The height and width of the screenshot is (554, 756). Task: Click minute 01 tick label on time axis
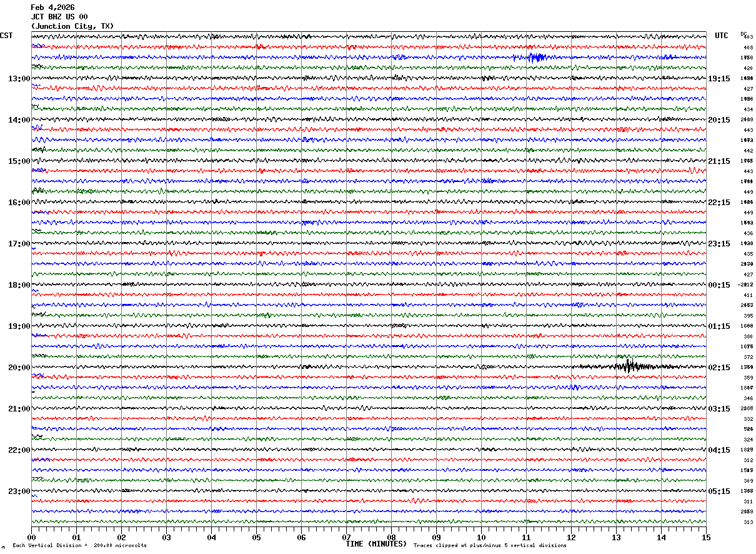tap(76, 537)
